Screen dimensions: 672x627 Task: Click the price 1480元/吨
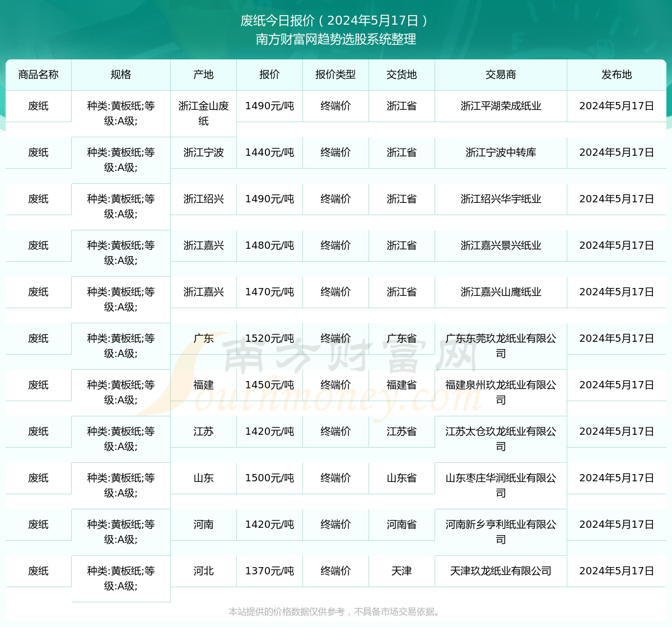pos(269,245)
